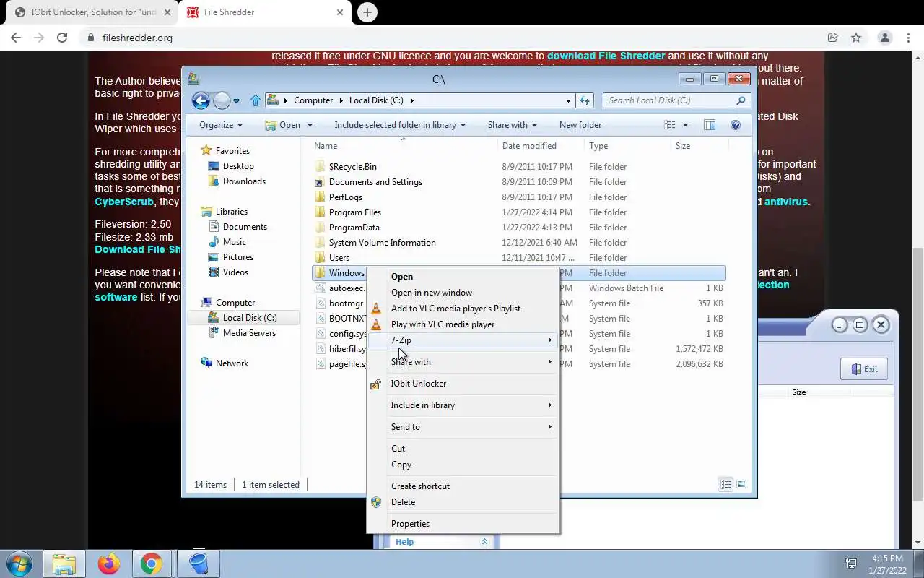This screenshot has height=578, width=924.
Task: Open the CyberScrub link
Action: pyautogui.click(x=126, y=202)
